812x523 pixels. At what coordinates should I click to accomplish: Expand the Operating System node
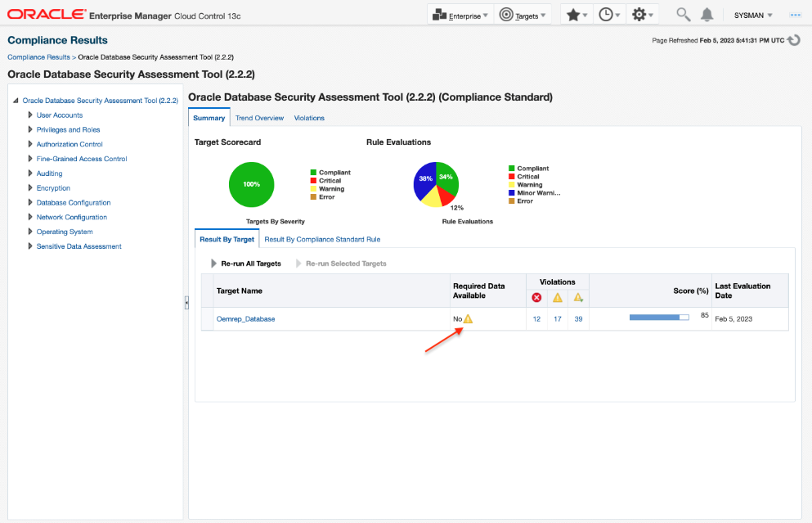tap(30, 231)
